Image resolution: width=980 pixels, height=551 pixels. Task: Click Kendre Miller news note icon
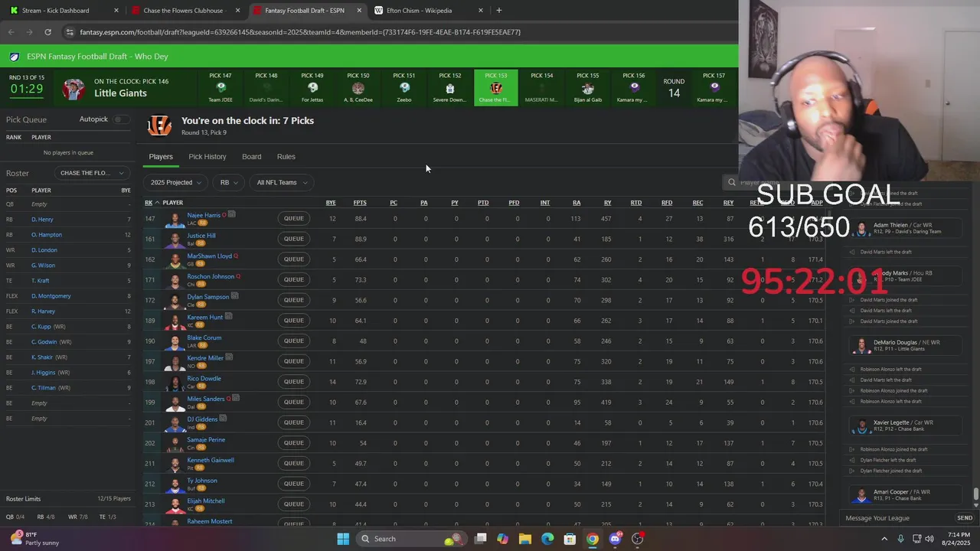230,357
